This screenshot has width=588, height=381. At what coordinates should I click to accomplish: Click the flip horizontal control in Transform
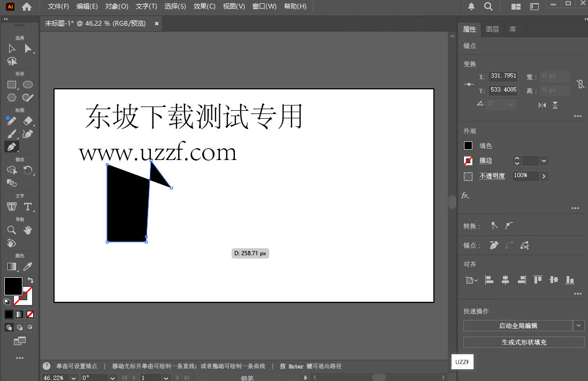(541, 105)
